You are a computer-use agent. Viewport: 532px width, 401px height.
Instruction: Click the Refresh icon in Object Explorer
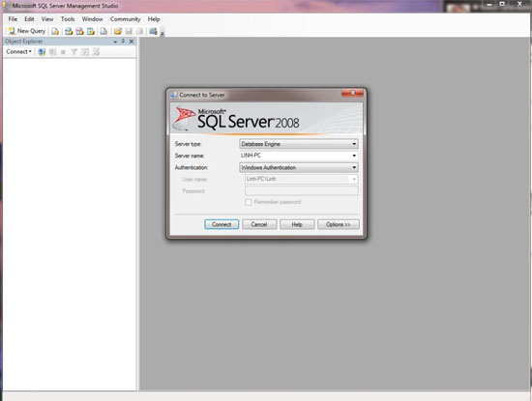(x=85, y=52)
